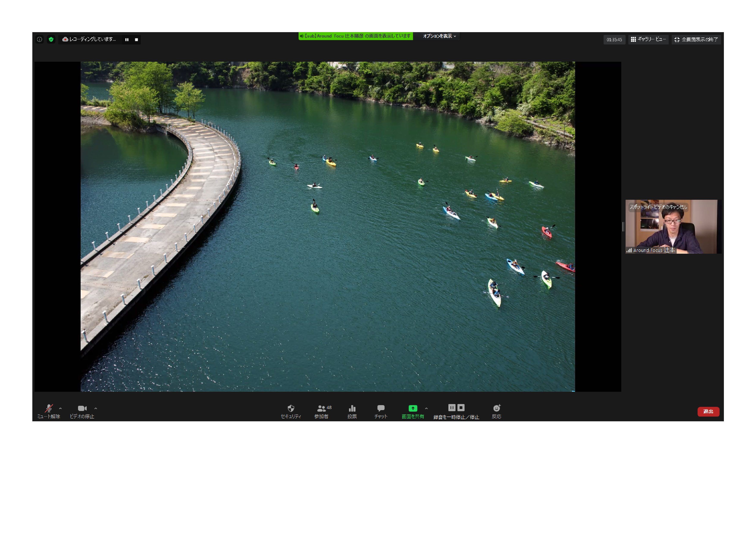
Task: Click the green Share Screen (画面を共有) icon
Action: (x=413, y=409)
